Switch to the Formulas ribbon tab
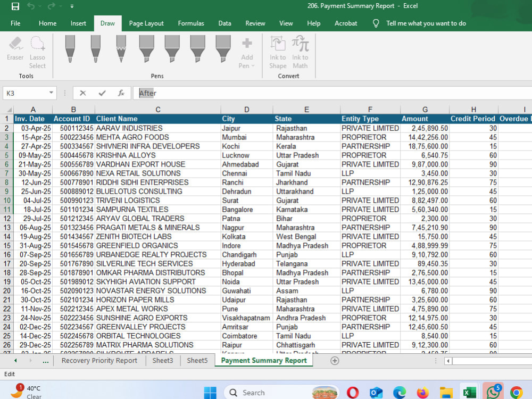 click(191, 23)
